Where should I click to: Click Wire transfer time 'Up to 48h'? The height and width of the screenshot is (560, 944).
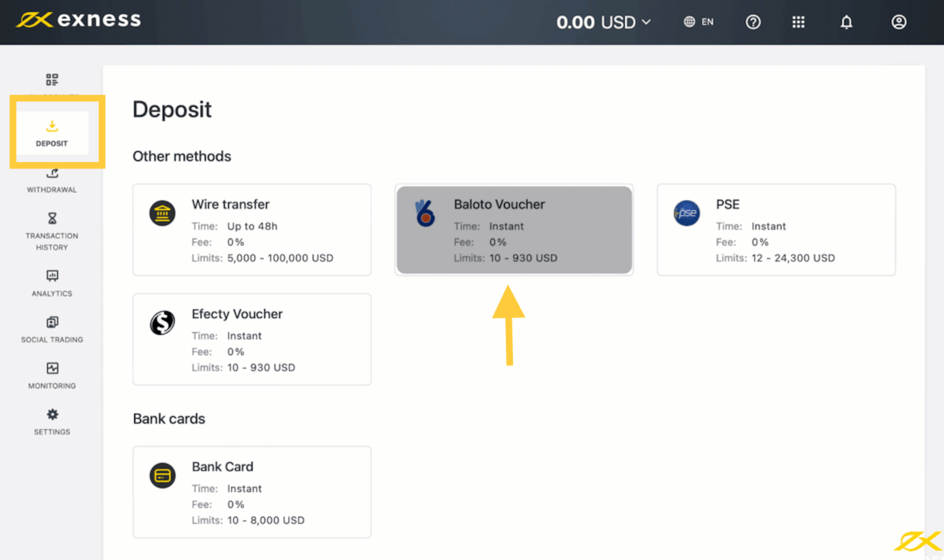[x=253, y=226]
